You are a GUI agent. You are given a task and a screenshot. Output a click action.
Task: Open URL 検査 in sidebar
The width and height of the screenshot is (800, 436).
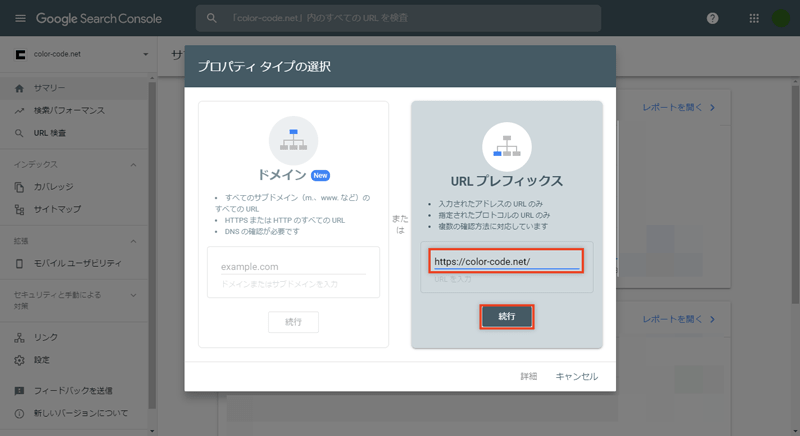click(74, 133)
